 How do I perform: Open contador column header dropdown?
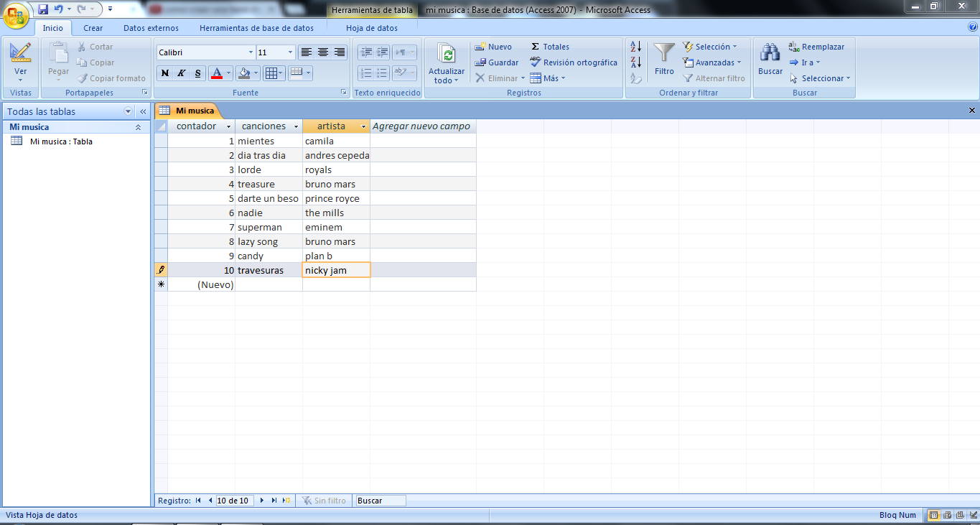[x=229, y=126]
